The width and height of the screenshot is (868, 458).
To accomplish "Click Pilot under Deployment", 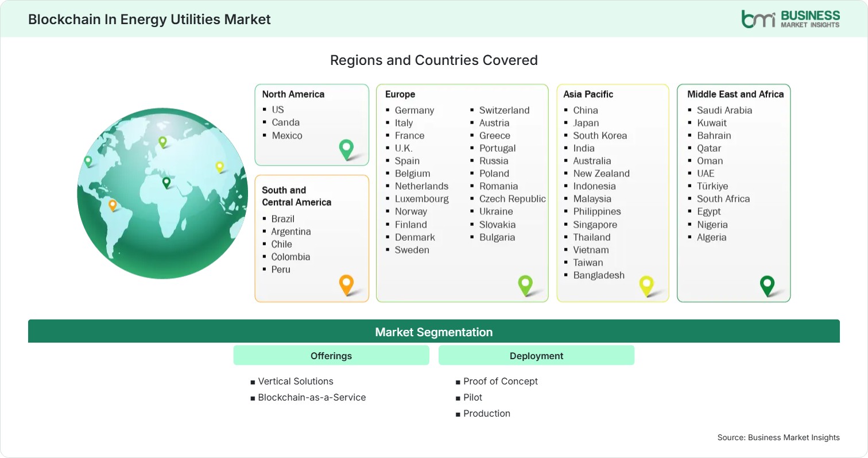I will pyautogui.click(x=473, y=397).
